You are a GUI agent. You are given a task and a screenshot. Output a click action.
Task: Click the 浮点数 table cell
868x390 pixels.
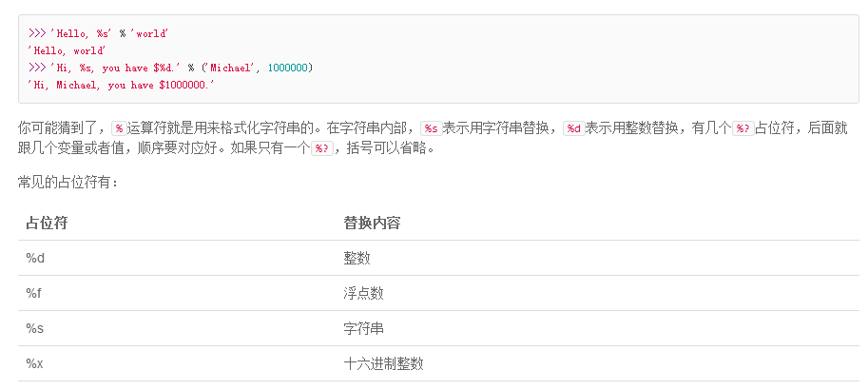pyautogui.click(x=364, y=293)
